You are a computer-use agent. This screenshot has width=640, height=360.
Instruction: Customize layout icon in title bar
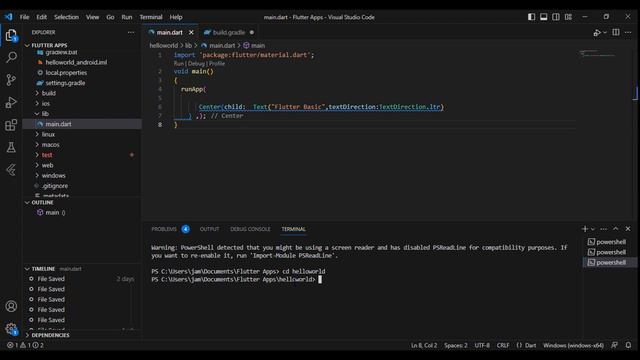[x=568, y=17]
